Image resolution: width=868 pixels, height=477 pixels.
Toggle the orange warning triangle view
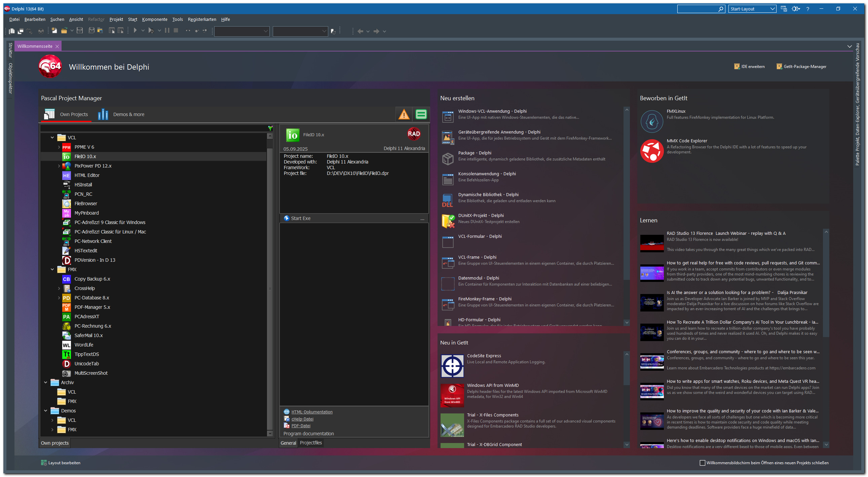404,114
